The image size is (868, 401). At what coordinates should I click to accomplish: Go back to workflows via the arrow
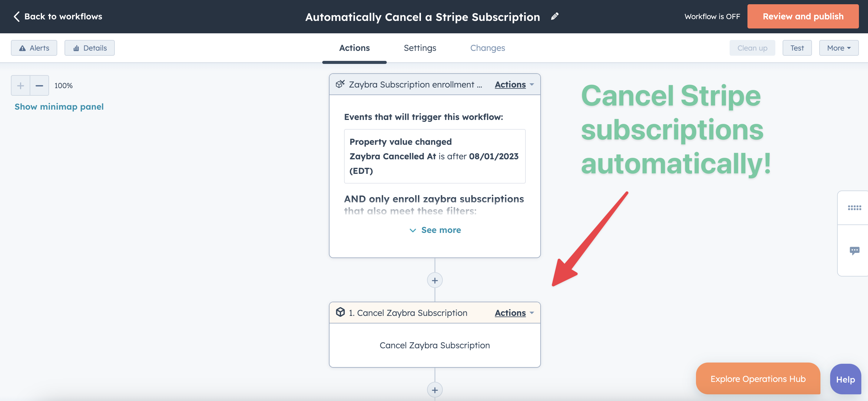(17, 17)
